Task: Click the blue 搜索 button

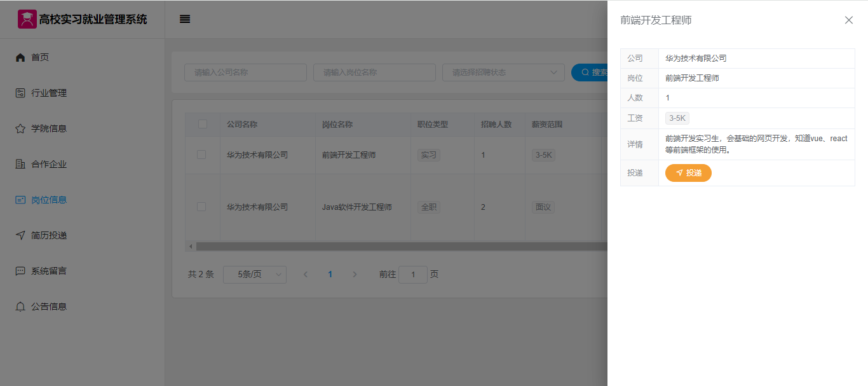Action: point(590,72)
